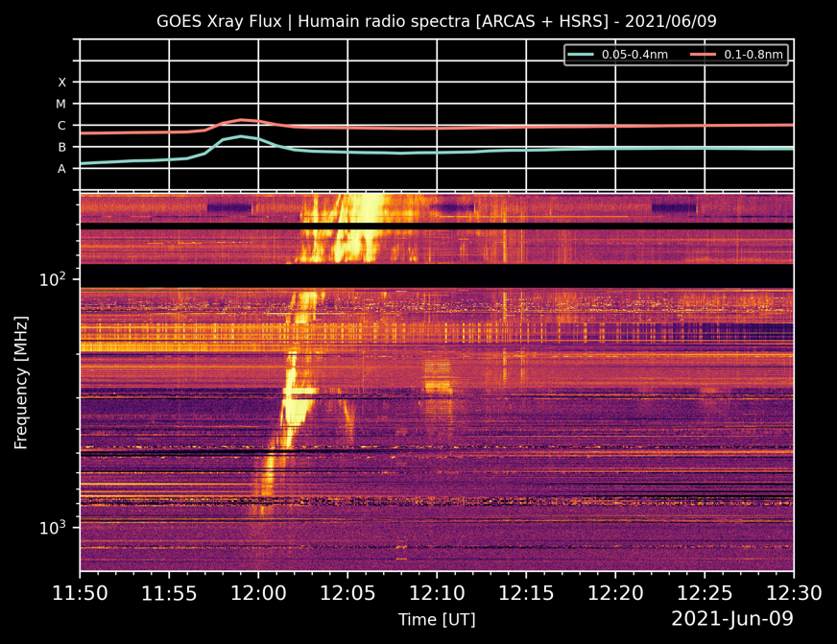Click the 2021-Jun-09 date label

(731, 619)
